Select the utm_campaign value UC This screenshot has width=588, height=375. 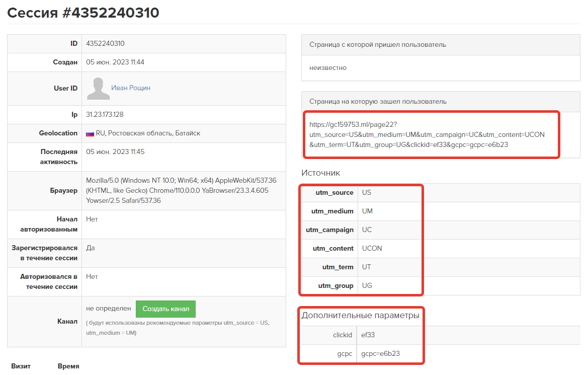367,230
